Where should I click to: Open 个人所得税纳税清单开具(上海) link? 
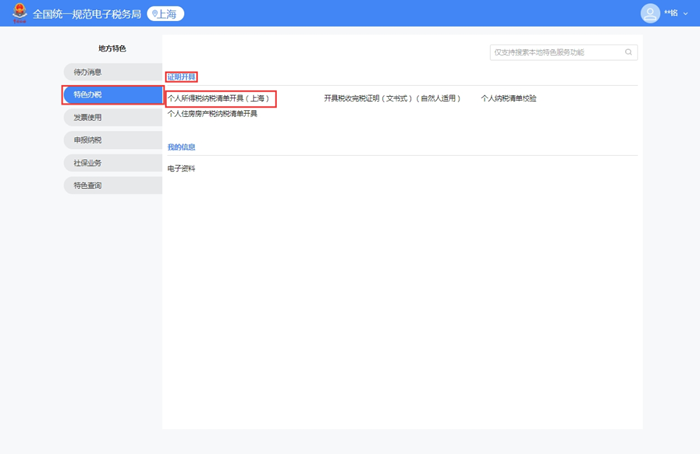pos(219,99)
